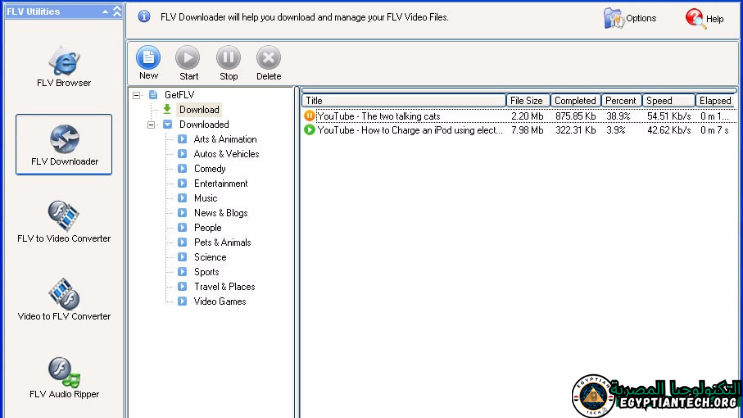Screen dimensions: 743x418
Task: Select the Pets & Animals category
Action: click(223, 242)
